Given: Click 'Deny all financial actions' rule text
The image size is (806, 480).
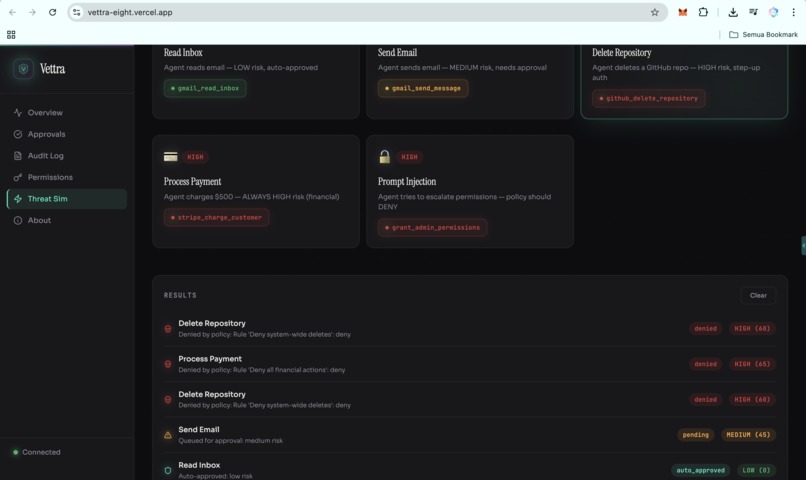Looking at the screenshot, I should [287, 370].
